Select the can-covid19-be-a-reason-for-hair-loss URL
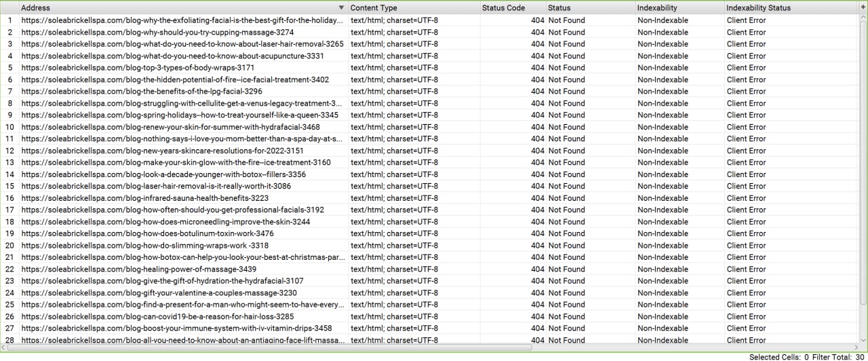Viewport: 868px width, 361px height. 157,317
